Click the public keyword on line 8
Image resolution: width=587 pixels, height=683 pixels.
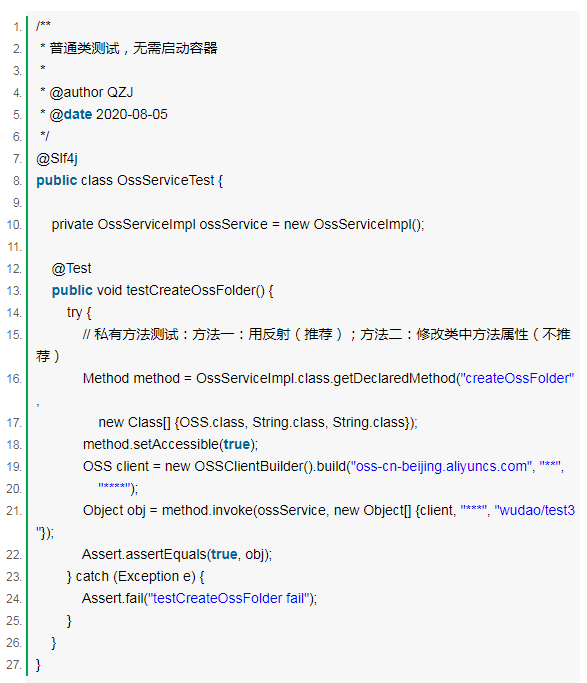point(57,180)
